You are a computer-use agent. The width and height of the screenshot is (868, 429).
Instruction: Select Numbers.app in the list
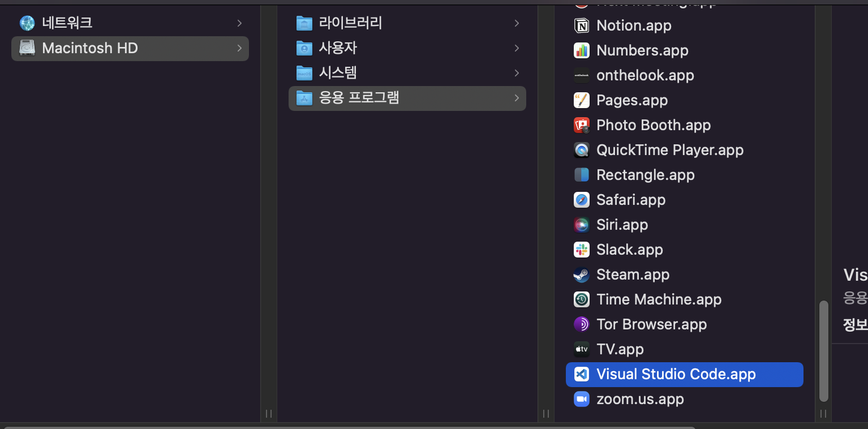point(642,50)
